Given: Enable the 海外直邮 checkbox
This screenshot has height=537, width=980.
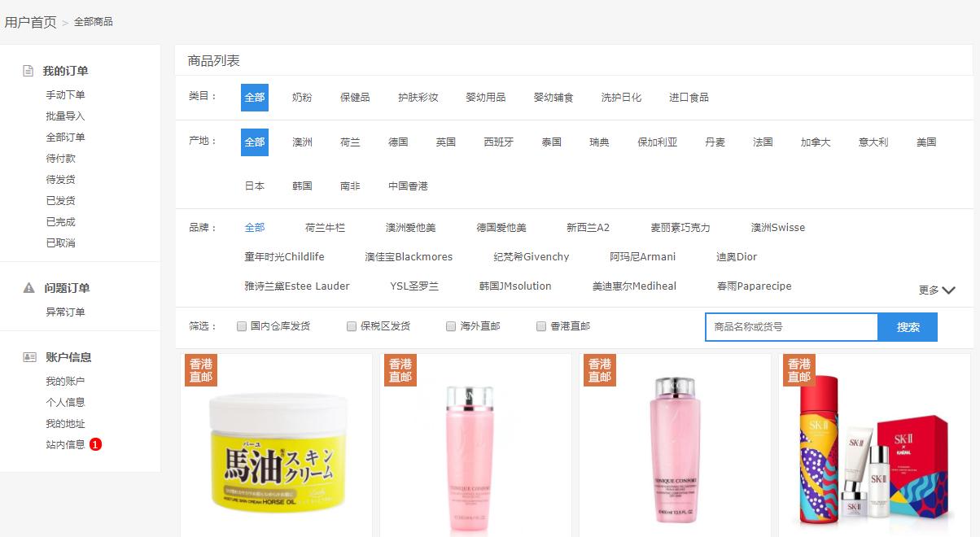Looking at the screenshot, I should click(x=450, y=325).
